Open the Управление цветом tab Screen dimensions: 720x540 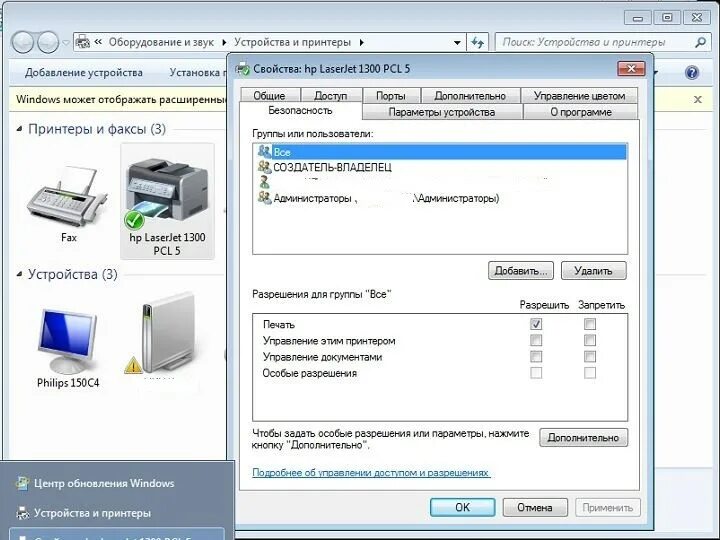(579, 96)
